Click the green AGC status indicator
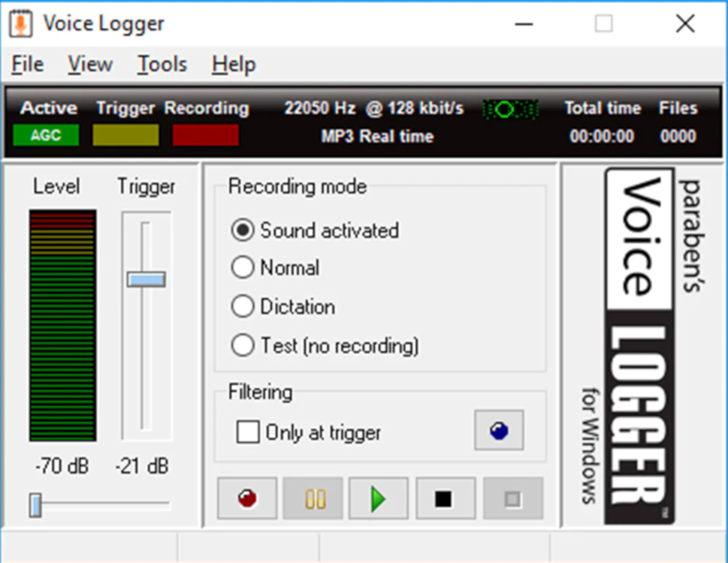Viewport: 728px width, 563px height. tap(46, 136)
